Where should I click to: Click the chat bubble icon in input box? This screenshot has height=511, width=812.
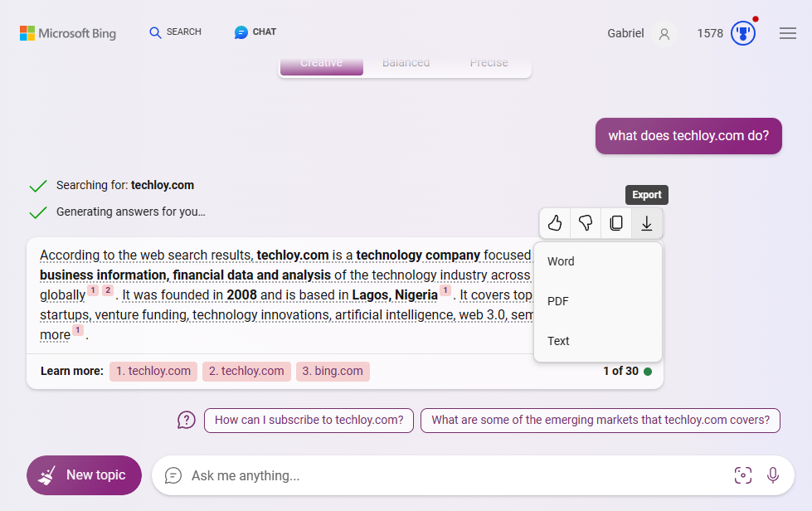[x=173, y=475]
